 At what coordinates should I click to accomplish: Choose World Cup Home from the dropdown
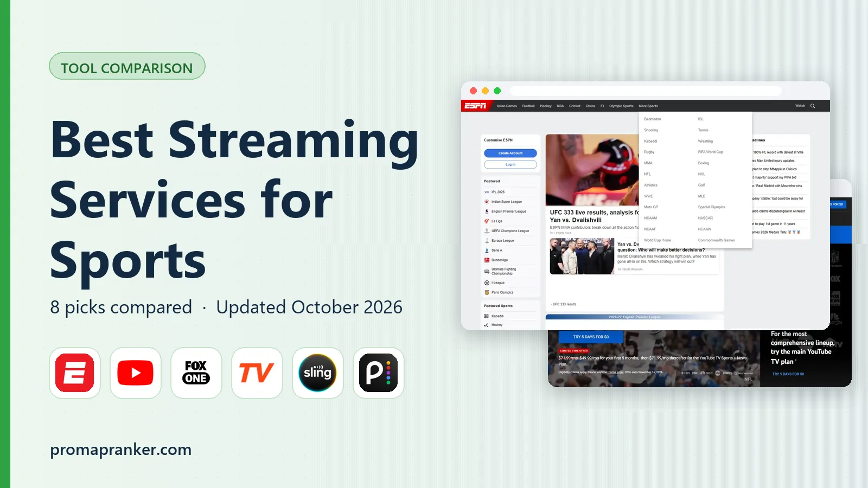click(x=658, y=240)
